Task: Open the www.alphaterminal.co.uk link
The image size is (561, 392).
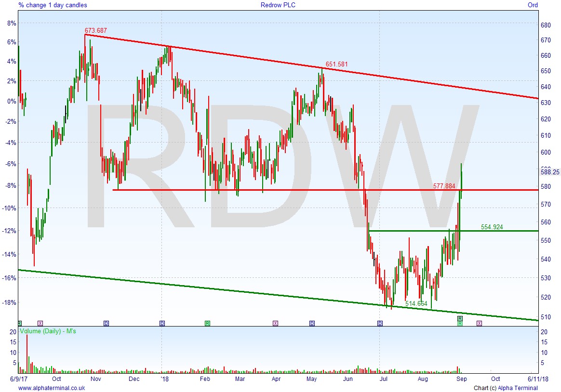Action: [52, 388]
